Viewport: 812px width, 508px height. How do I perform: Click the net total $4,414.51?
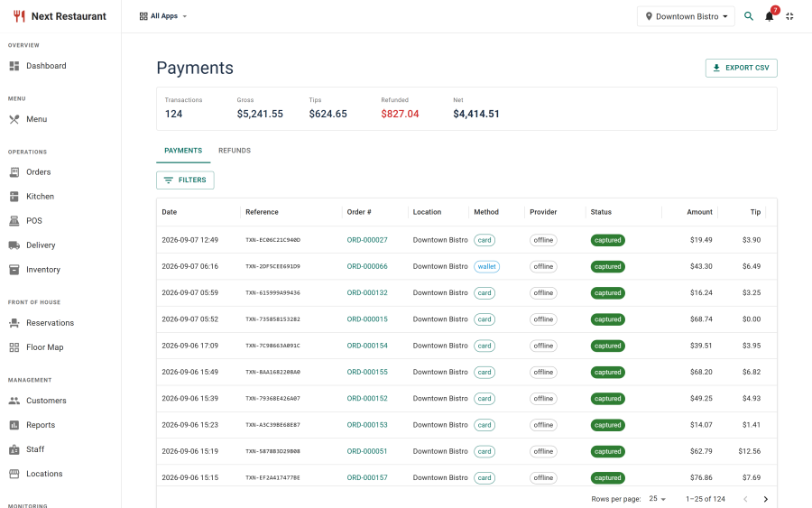(x=476, y=114)
